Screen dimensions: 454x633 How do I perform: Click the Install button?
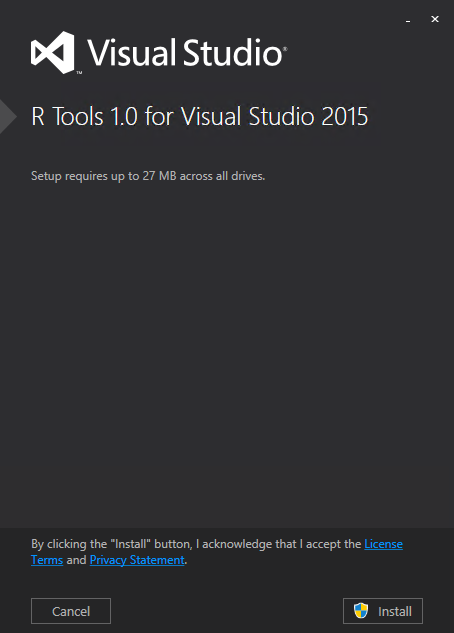(x=383, y=611)
